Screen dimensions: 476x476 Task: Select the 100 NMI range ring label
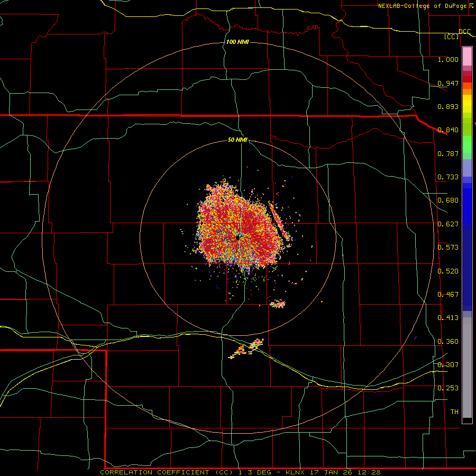pyautogui.click(x=237, y=42)
